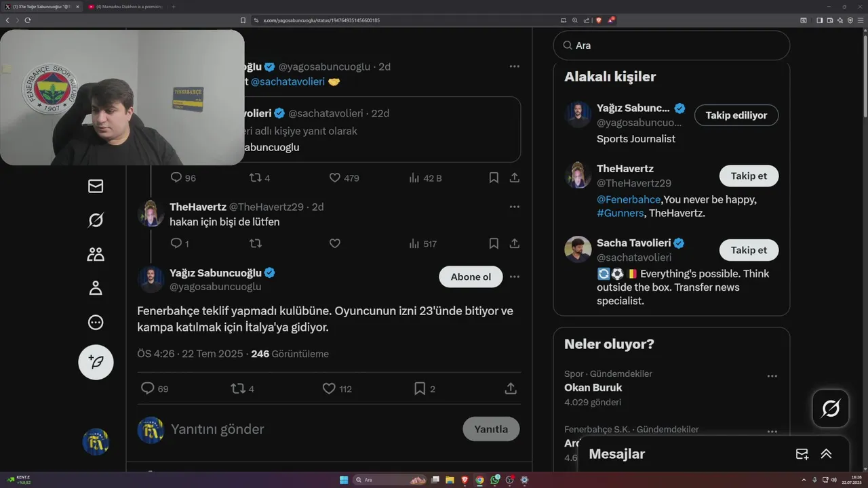Open more options on TheHavertz's reply

coord(514,207)
